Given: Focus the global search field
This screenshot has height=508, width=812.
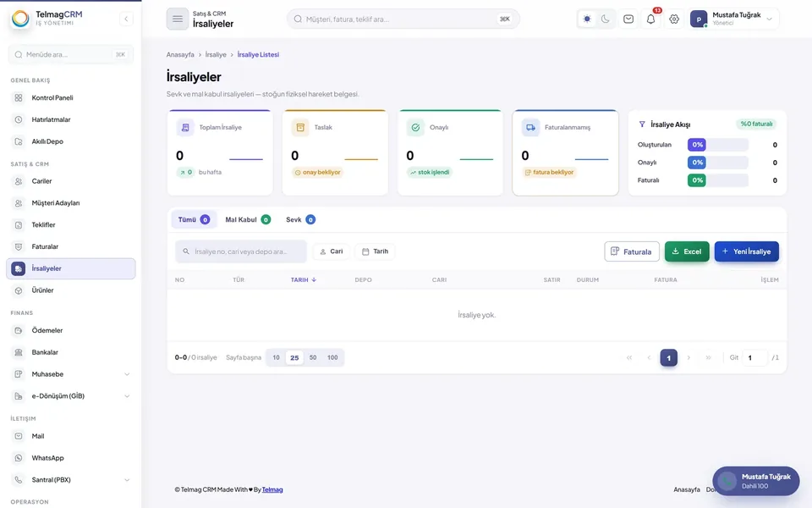Looking at the screenshot, I should click(x=403, y=19).
